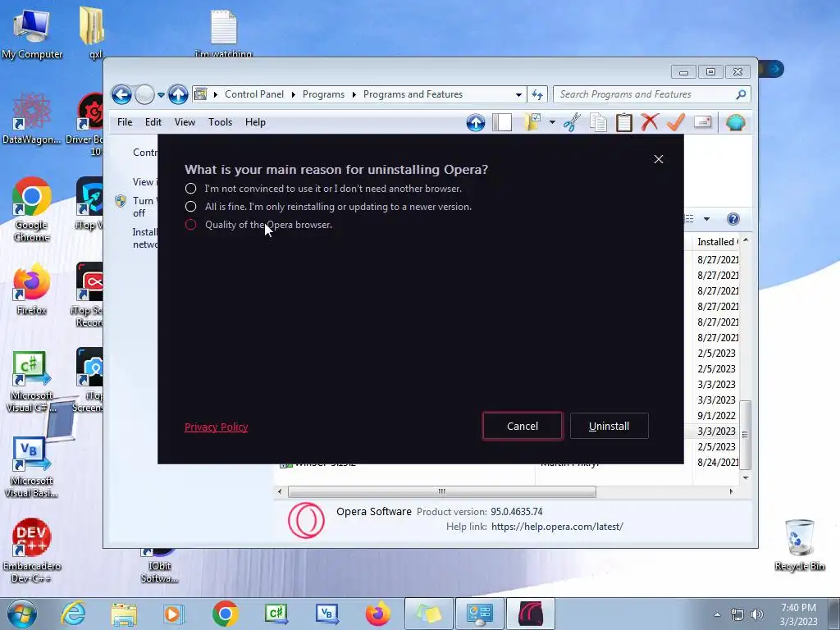Expand the address bar history dropdown
The height and width of the screenshot is (630, 840).
point(518,95)
